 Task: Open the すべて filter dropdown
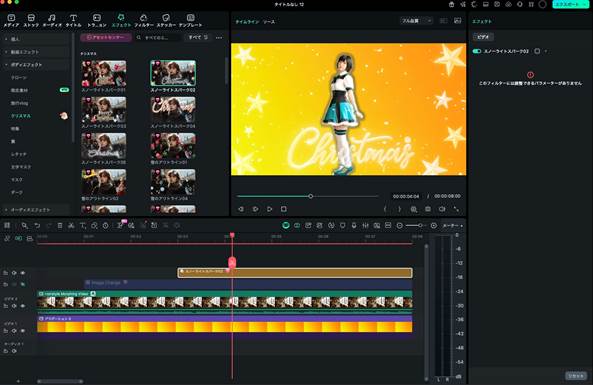tap(198, 37)
